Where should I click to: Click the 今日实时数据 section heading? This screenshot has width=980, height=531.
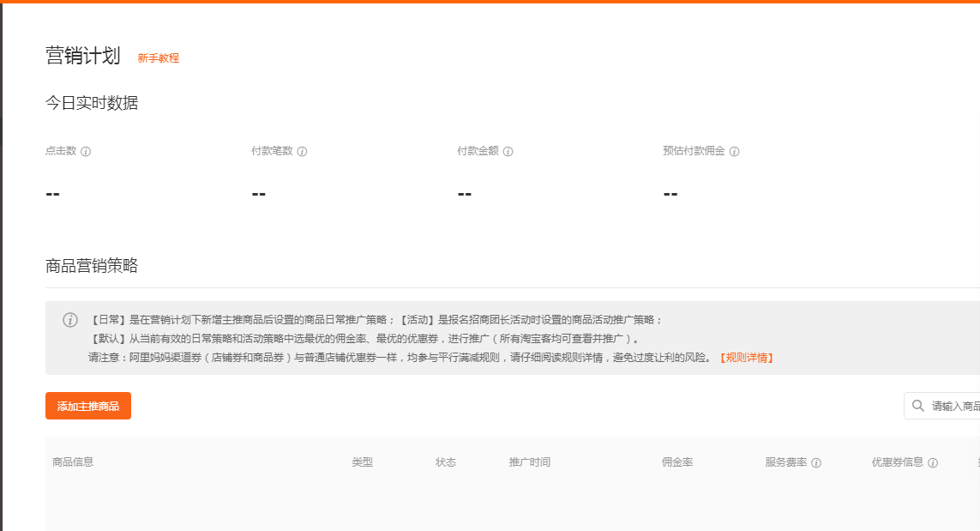(x=92, y=103)
